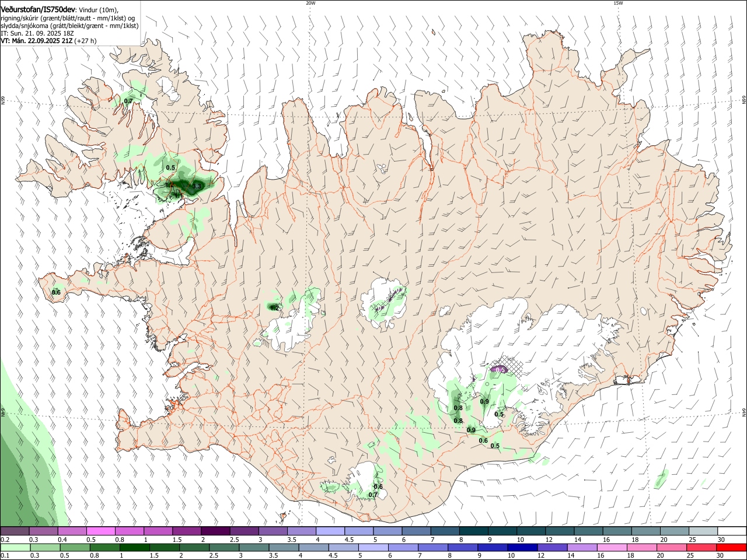The width and height of the screenshot is (747, 560).
Task: Click the purple hatched 0.5 snow marker
Action: click(x=500, y=369)
